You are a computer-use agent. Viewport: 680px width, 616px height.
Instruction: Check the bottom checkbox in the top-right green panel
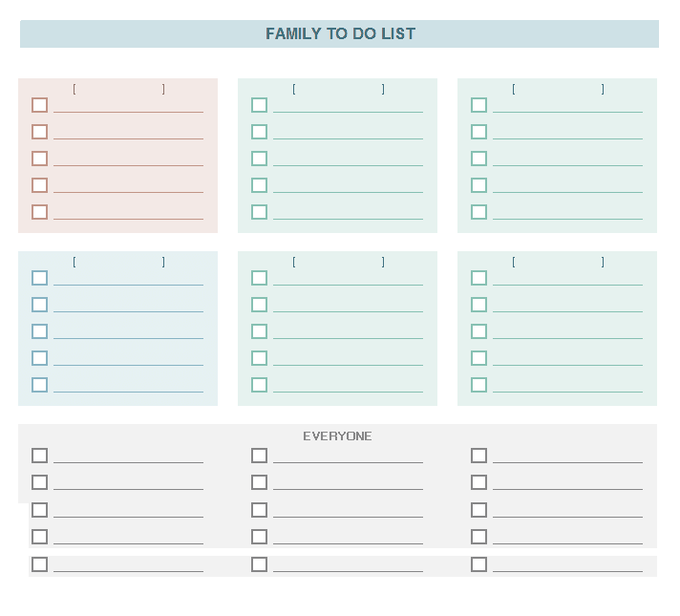pyautogui.click(x=478, y=212)
